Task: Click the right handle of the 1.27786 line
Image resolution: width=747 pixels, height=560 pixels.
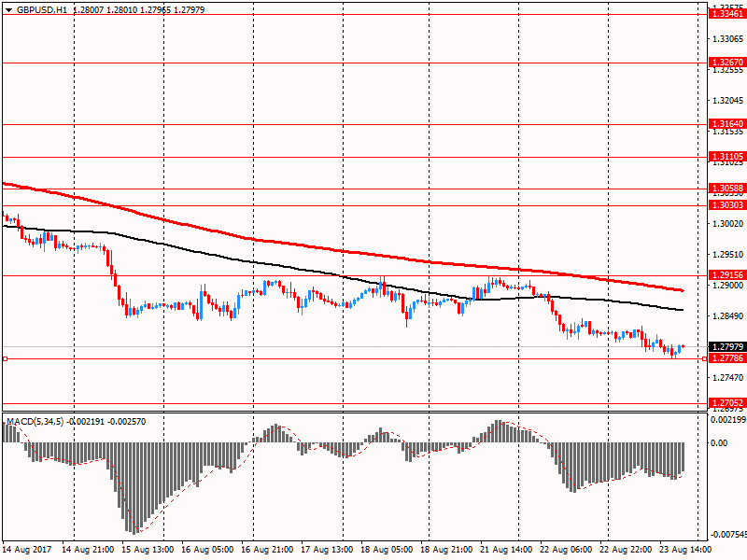Action: (705, 358)
